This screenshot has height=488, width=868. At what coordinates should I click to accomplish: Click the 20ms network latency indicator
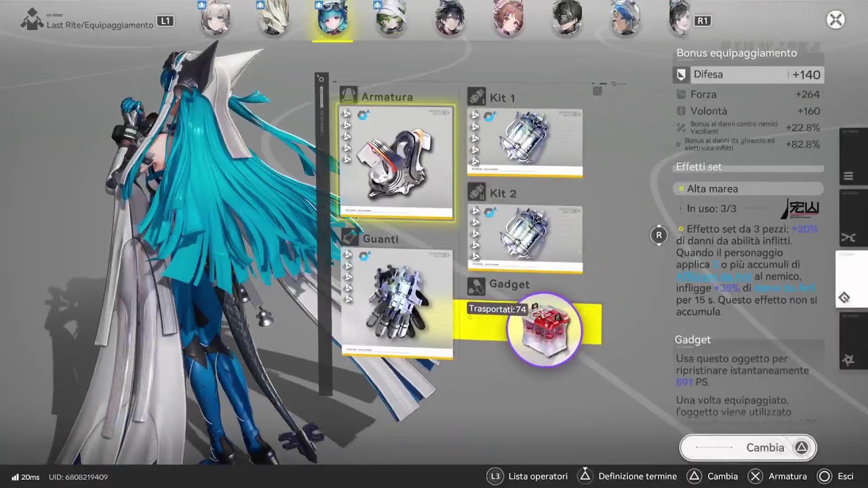pos(25,477)
